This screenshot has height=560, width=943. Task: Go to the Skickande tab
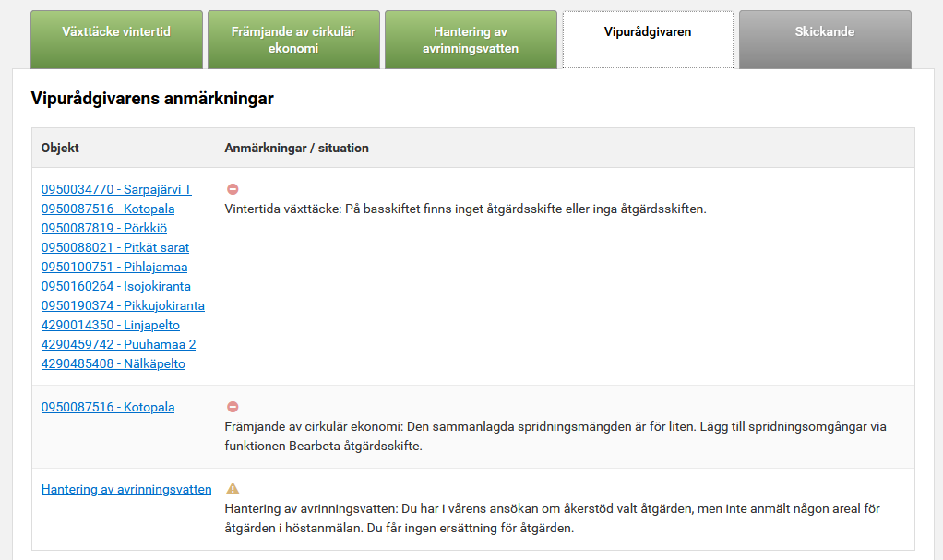[824, 39]
